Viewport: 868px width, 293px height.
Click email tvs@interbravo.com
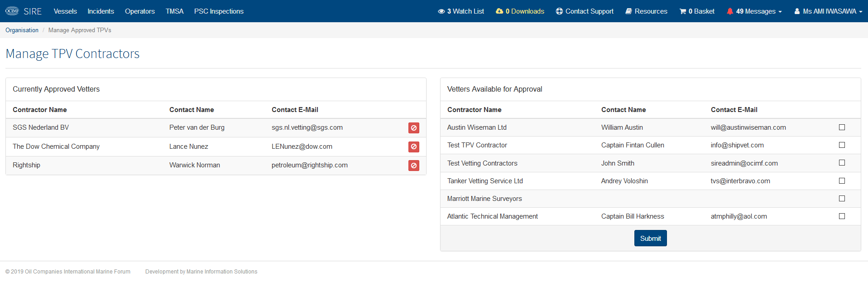(740, 181)
